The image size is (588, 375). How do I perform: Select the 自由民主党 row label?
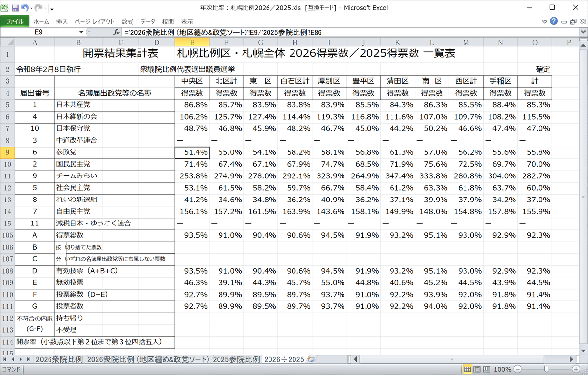115,211
